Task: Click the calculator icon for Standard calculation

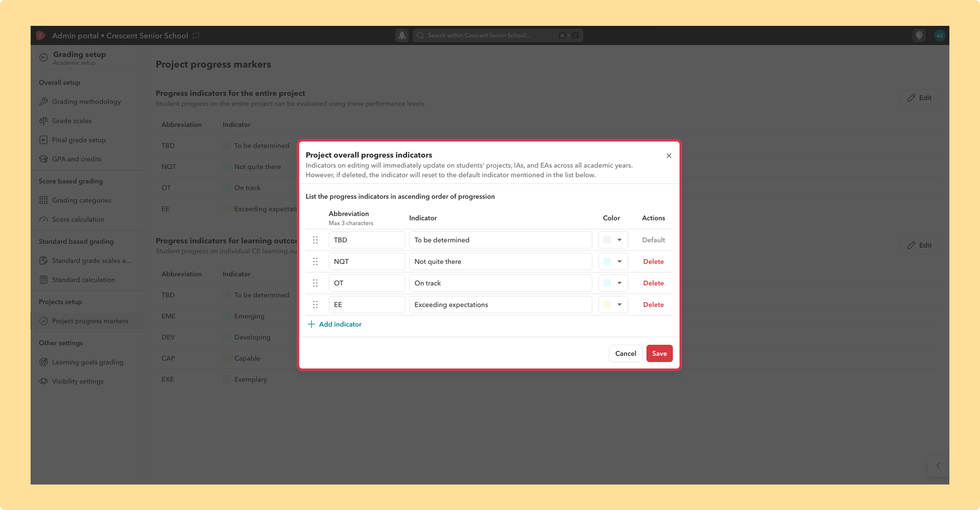Action: pos(43,280)
